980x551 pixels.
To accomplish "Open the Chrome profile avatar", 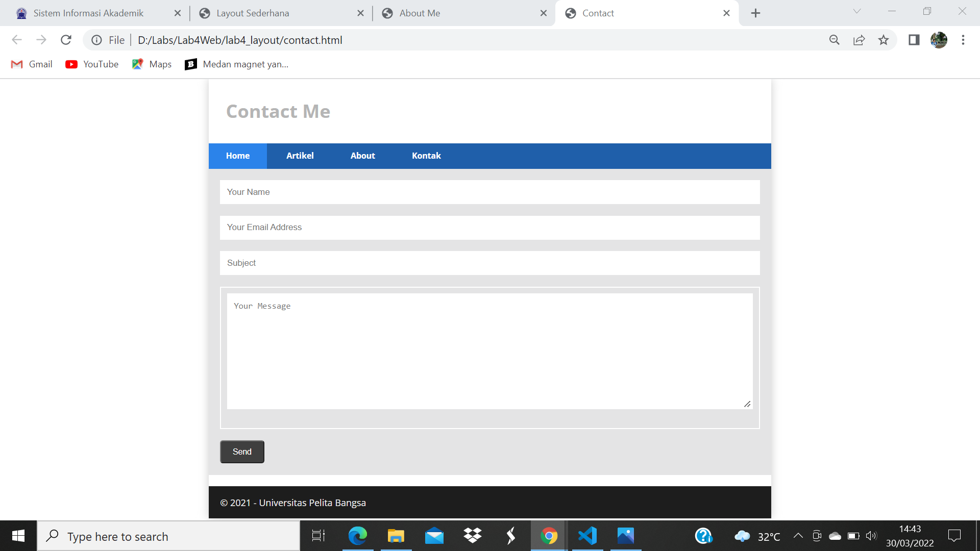I will [x=939, y=40].
